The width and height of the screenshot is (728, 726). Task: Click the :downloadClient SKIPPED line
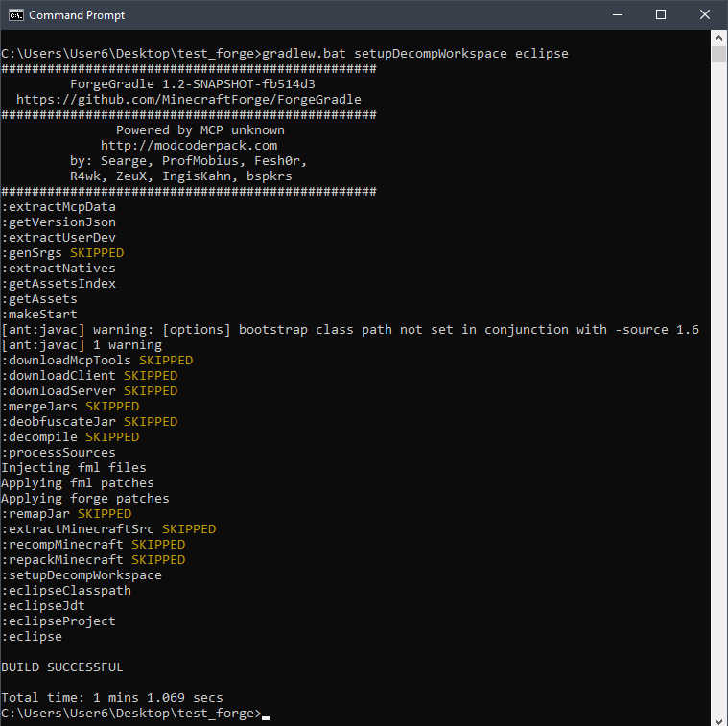pyautogui.click(x=89, y=376)
